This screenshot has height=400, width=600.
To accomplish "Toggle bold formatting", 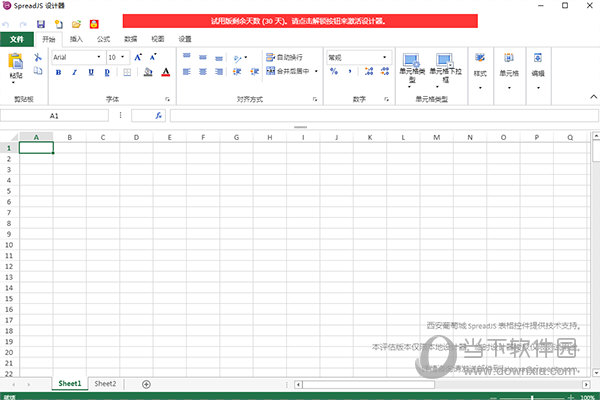I will pos(59,72).
